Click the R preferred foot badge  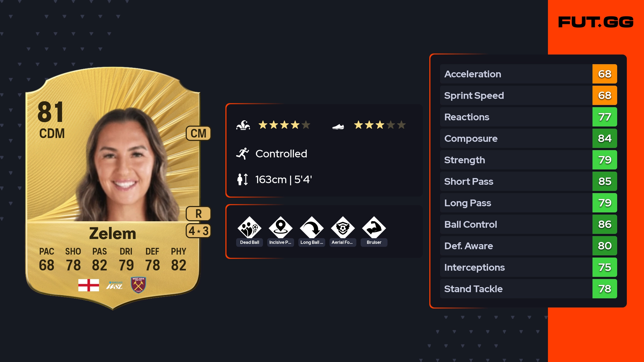click(199, 214)
